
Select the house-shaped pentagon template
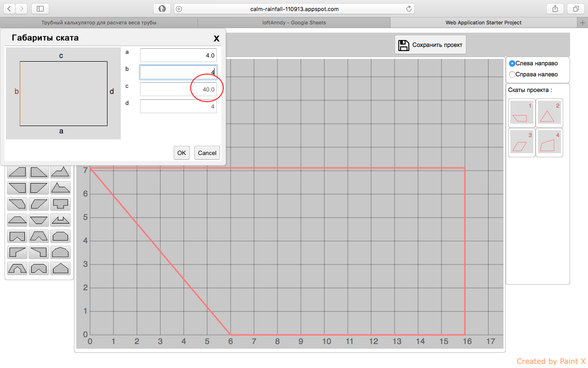click(60, 268)
